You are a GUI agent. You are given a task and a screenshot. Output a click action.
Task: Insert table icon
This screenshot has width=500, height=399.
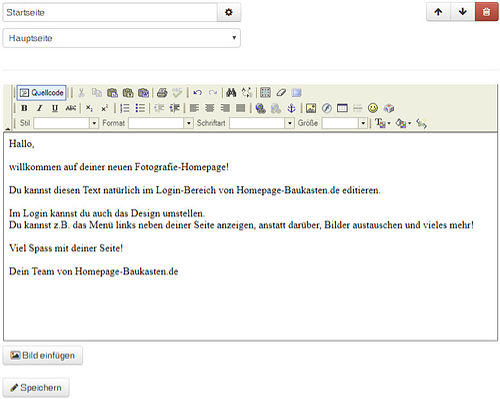click(342, 108)
